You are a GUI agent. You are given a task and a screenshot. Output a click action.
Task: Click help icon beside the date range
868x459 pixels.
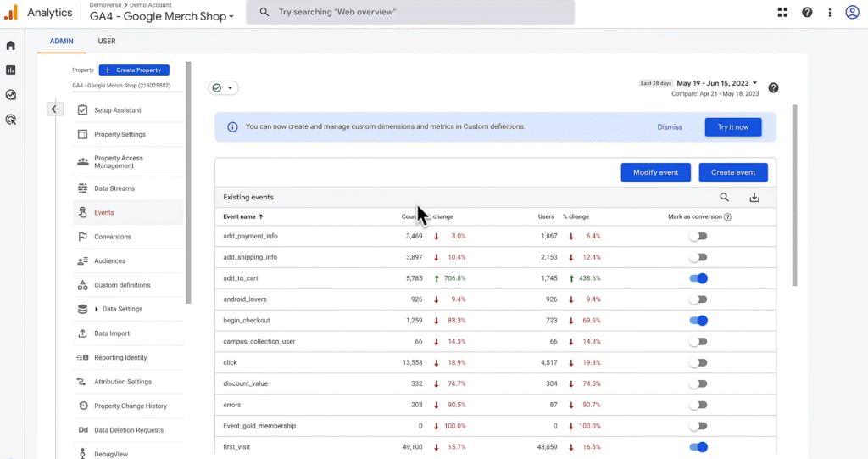coord(773,87)
